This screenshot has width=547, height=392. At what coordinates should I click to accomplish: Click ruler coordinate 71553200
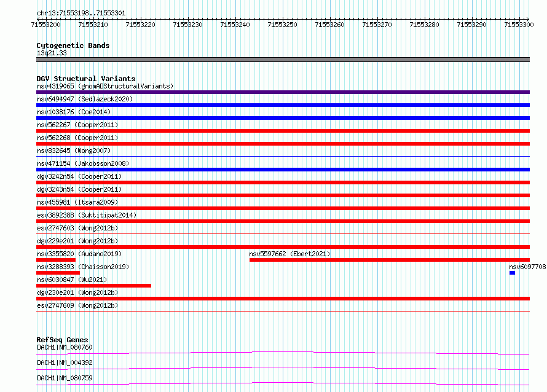45,25
